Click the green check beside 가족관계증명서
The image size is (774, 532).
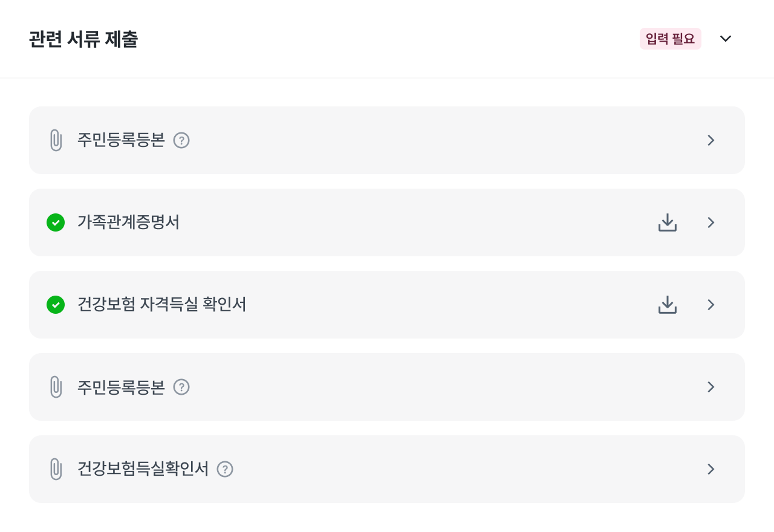click(56, 222)
